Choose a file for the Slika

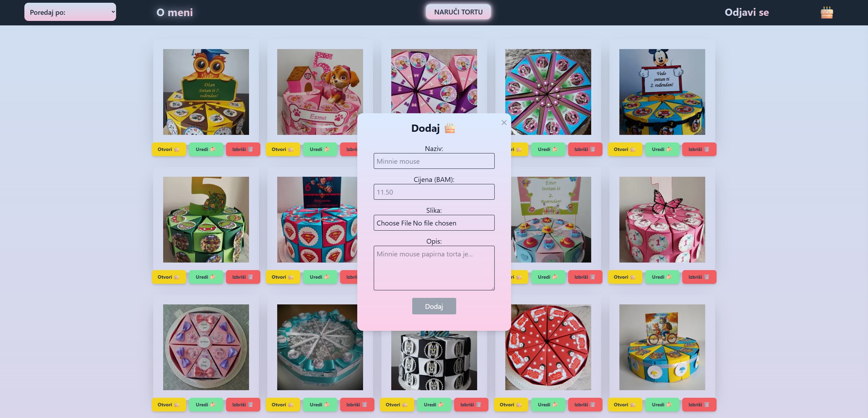[x=434, y=223]
